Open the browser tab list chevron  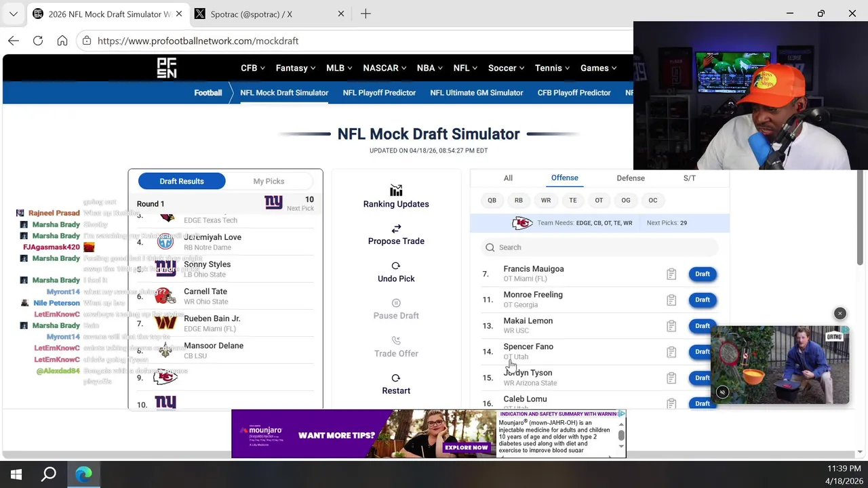(x=13, y=14)
